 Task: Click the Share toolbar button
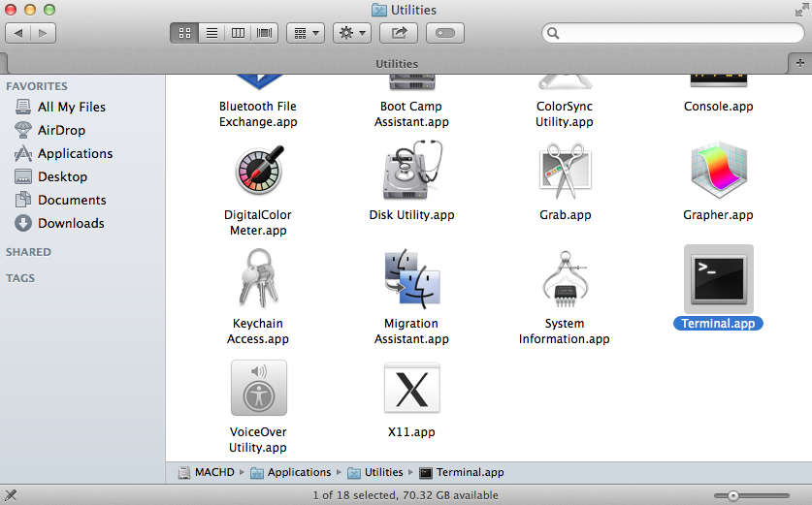click(x=399, y=33)
